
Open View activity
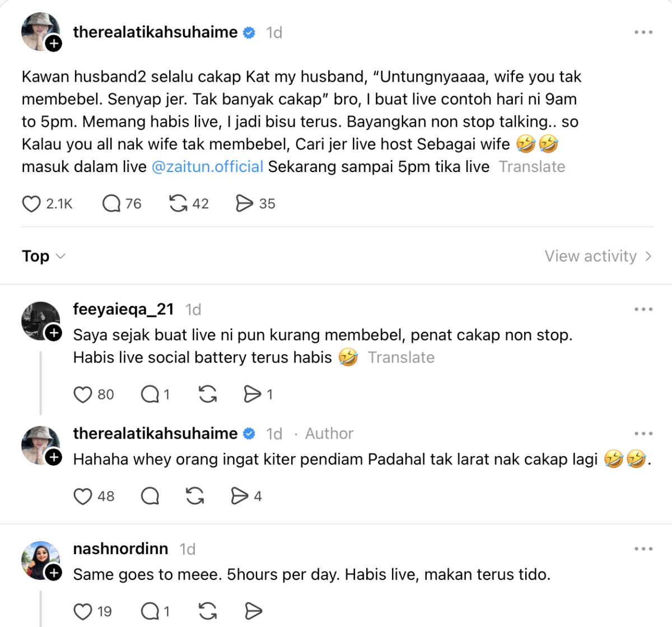tap(598, 256)
